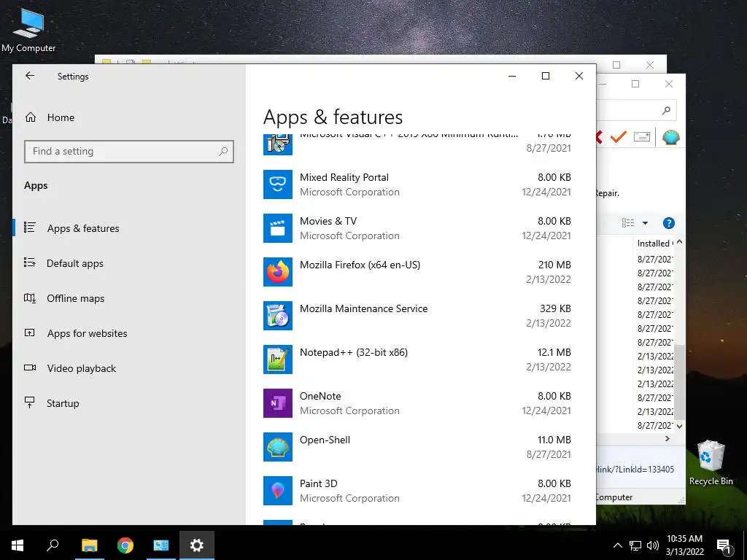Viewport: 747px width, 560px height.
Task: Click vertical scrollbar down arrow in Programs window
Action: point(680,426)
